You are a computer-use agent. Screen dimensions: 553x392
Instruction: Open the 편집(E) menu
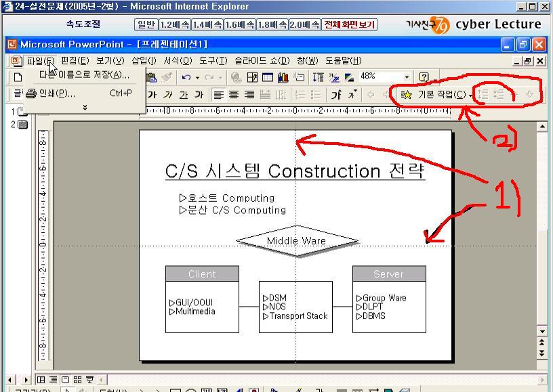pyautogui.click(x=75, y=60)
